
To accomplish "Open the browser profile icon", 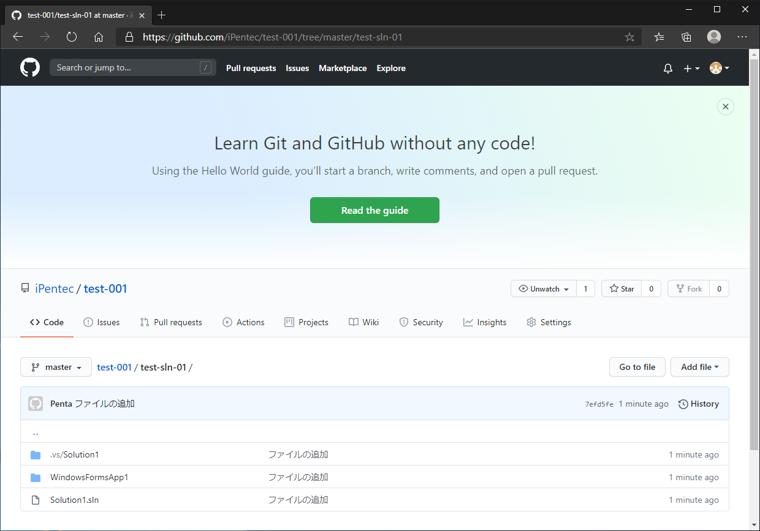I will (713, 36).
